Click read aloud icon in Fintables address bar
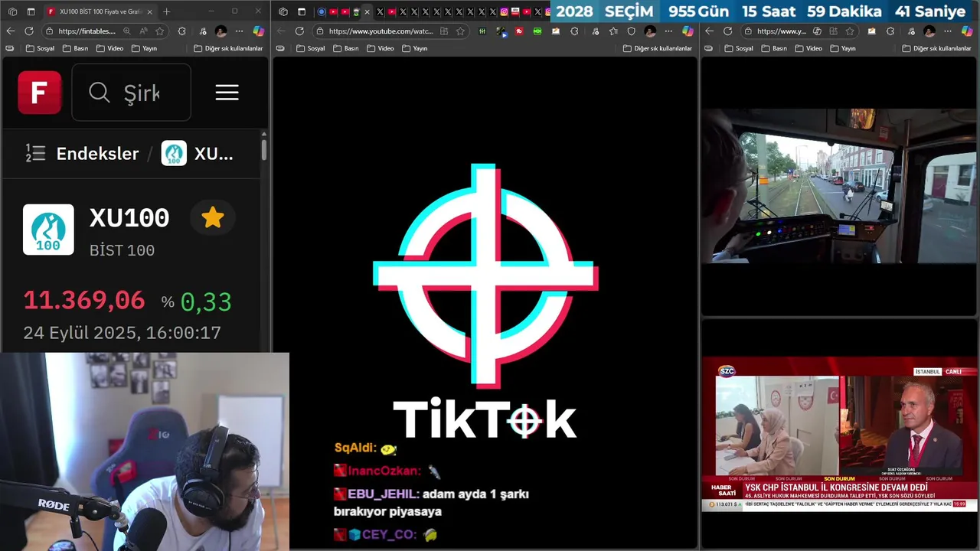This screenshot has height=551, width=980. coord(143,31)
